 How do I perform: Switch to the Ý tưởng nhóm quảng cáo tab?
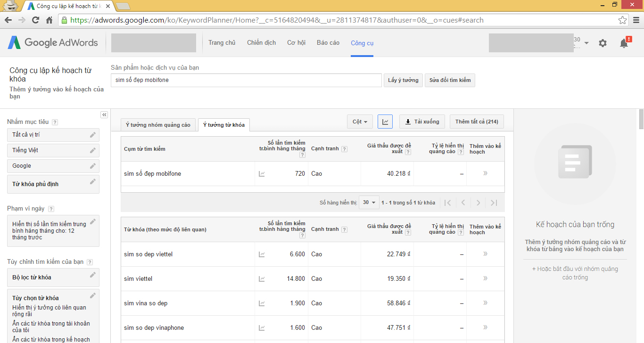tap(158, 124)
